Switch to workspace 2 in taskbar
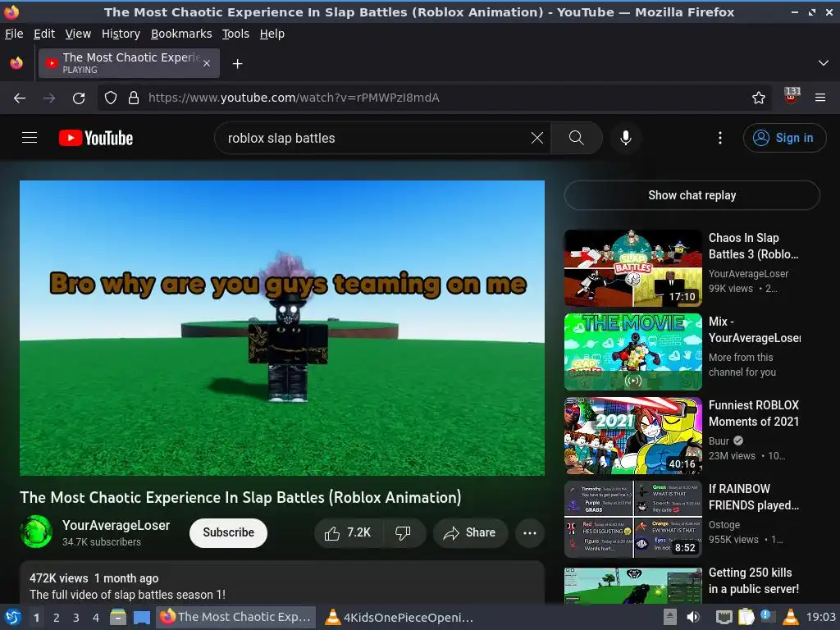This screenshot has width=840, height=630. coord(56,618)
